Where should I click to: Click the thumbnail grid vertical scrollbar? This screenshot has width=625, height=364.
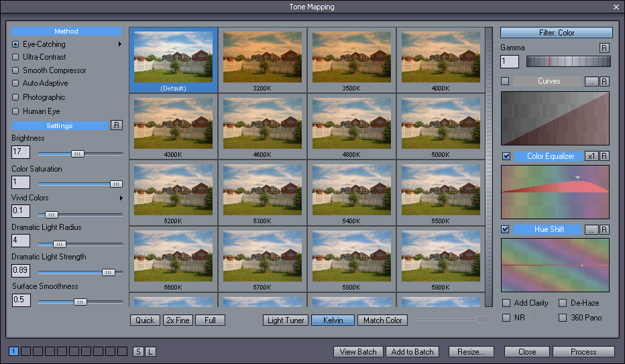point(489,167)
